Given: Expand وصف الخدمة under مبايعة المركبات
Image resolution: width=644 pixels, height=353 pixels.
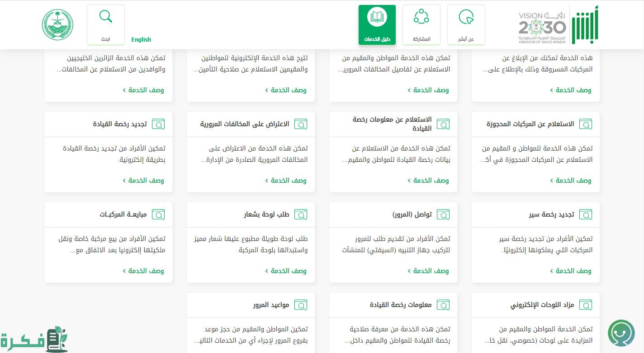Looking at the screenshot, I should [x=143, y=271].
